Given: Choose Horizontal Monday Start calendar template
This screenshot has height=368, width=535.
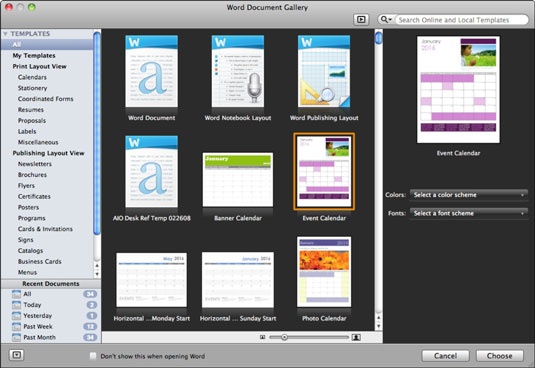Looking at the screenshot, I should (151, 280).
